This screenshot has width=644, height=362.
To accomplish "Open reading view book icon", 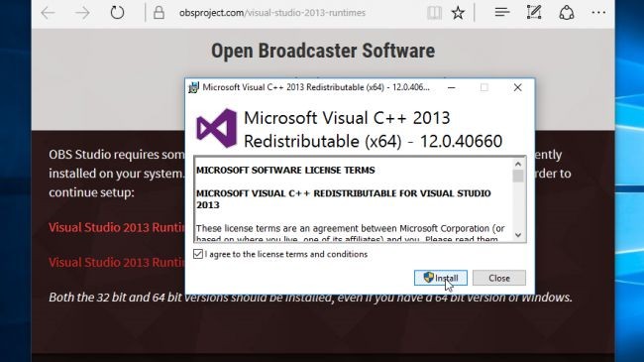I will pos(434,13).
